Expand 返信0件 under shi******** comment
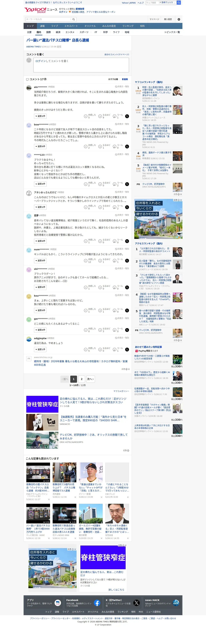Viewport: 206px width, 644px height. pos(40,287)
